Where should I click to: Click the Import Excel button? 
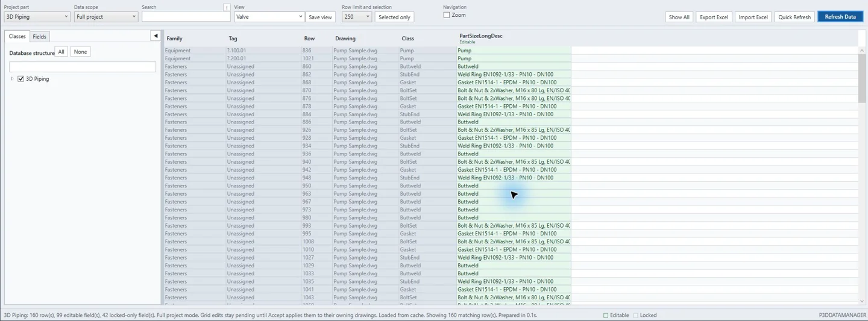753,17
